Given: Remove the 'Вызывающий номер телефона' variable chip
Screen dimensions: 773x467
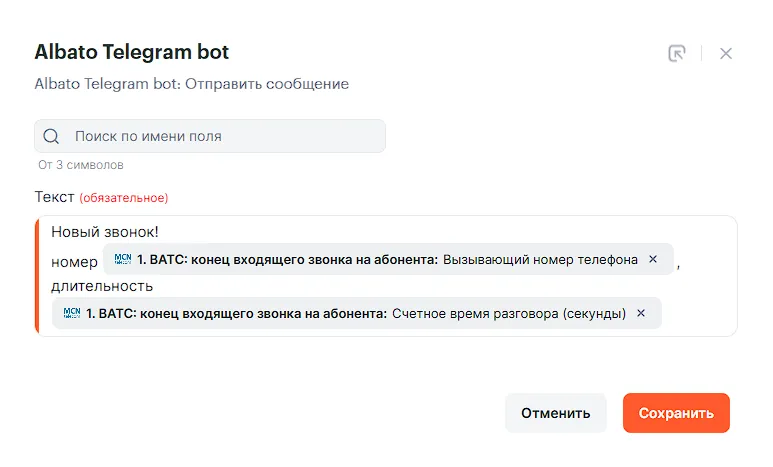Looking at the screenshot, I should pos(653,259).
